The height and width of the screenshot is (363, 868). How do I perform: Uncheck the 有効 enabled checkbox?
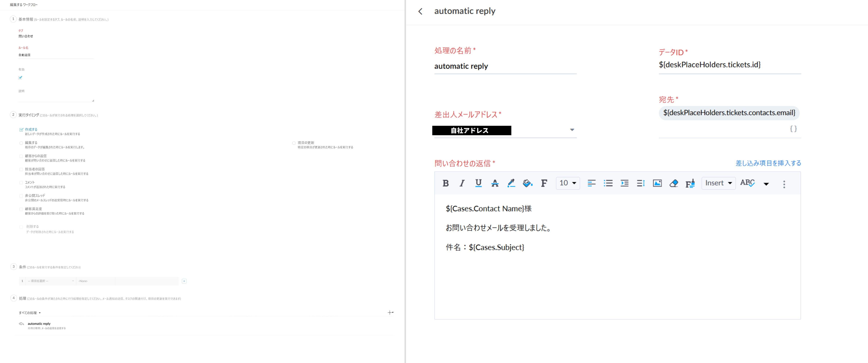[20, 78]
